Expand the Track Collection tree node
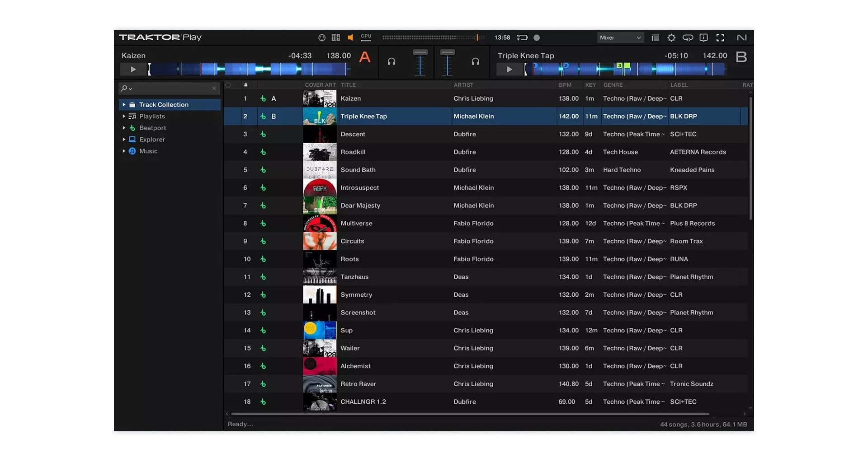868x462 pixels. (x=124, y=105)
